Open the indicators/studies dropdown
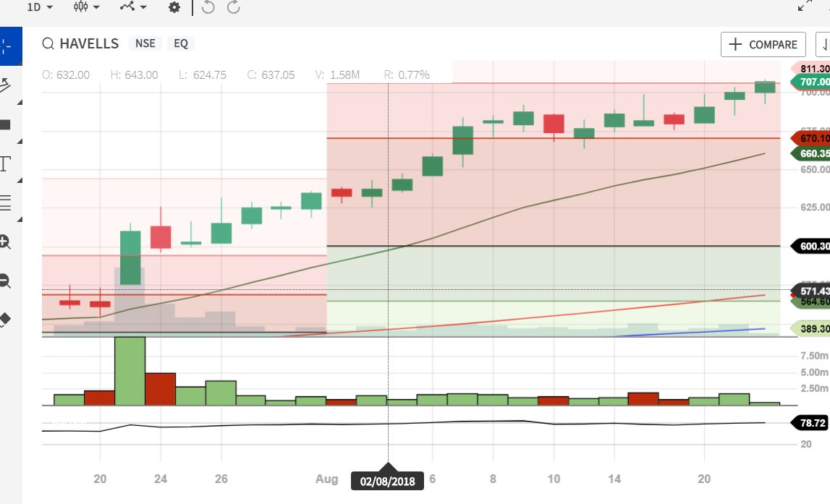Screen dimensions: 830x504 [x=133, y=7]
